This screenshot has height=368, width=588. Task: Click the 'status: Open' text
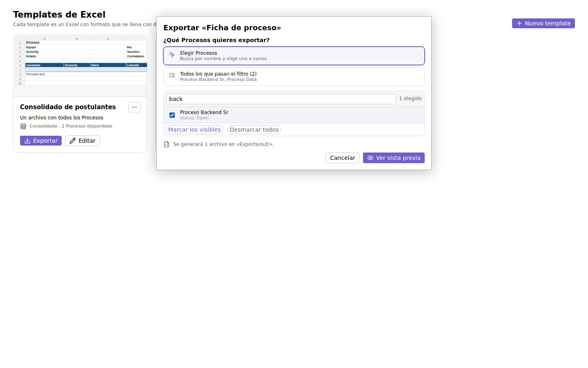point(194,118)
